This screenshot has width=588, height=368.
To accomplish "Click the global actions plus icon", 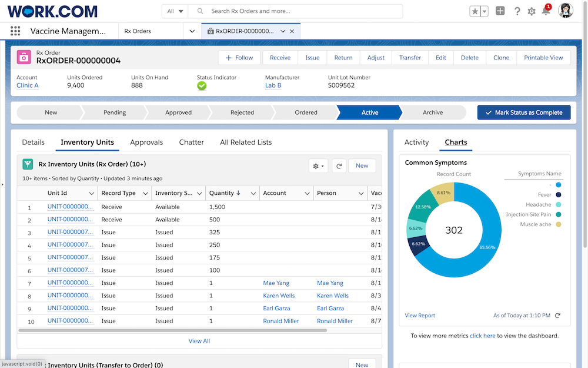I will [500, 11].
